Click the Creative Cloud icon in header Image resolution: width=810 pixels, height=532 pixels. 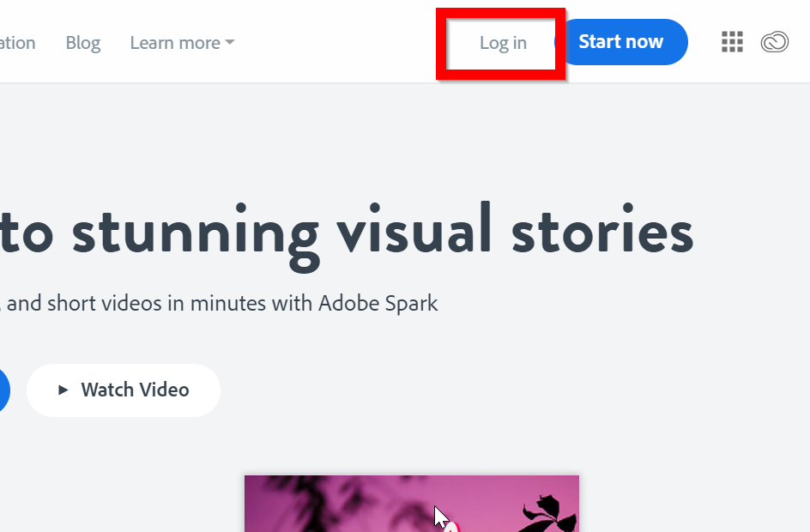774,42
